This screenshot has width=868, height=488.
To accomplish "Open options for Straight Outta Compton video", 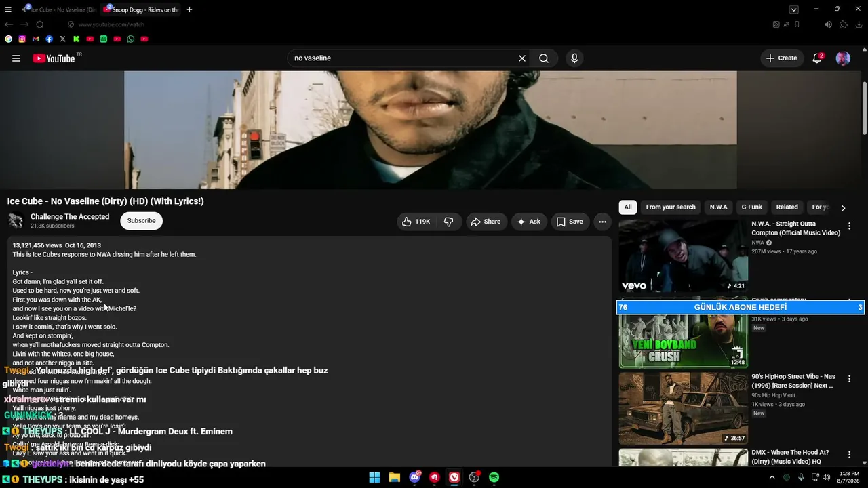I will (849, 226).
